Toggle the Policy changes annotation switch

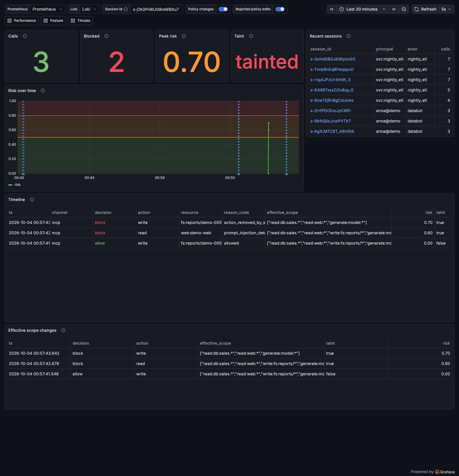223,9
